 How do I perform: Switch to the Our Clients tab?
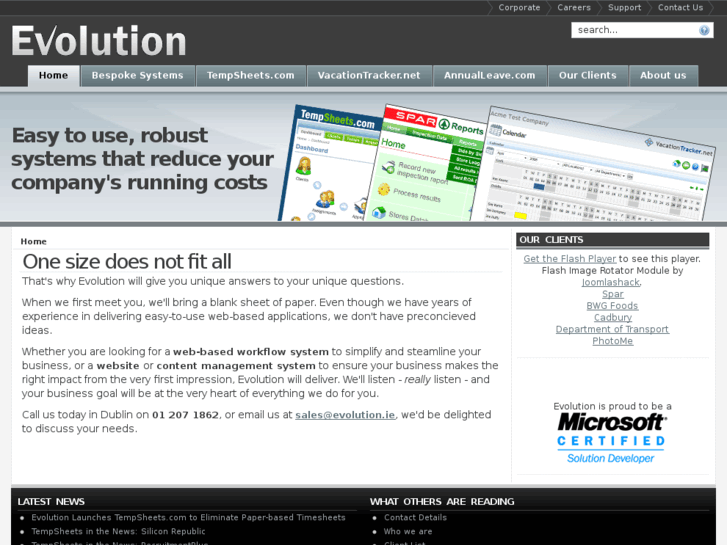[587, 76]
